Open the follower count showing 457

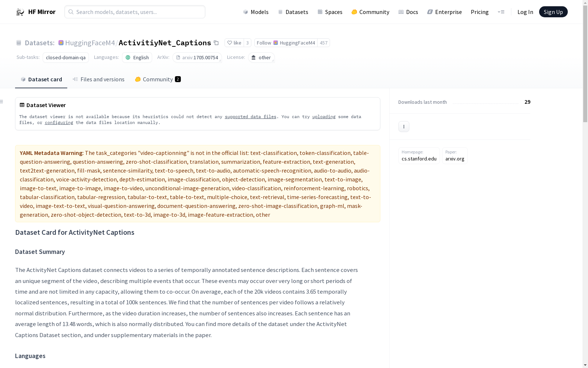click(323, 43)
